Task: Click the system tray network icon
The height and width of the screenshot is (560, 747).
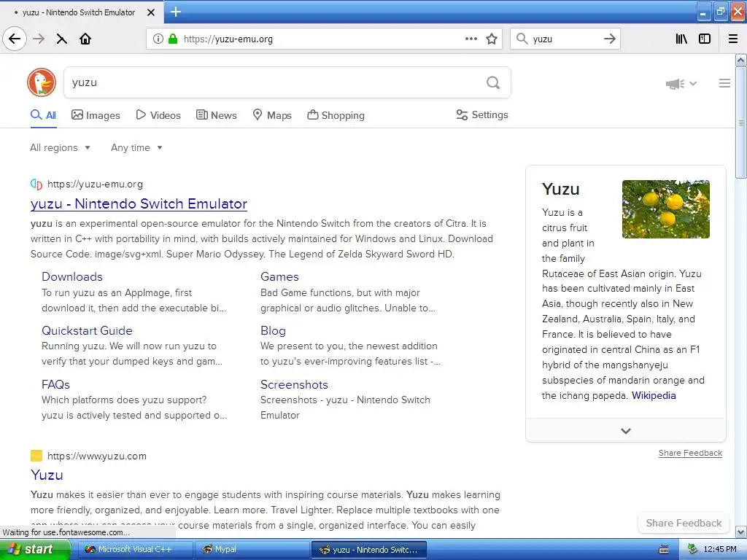Action: (692, 550)
